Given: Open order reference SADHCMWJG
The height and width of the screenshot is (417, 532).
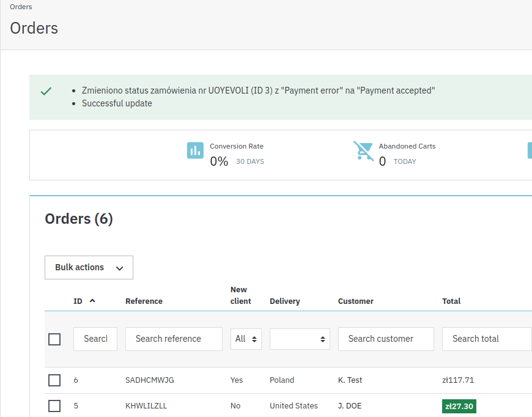Looking at the screenshot, I should [x=150, y=380].
